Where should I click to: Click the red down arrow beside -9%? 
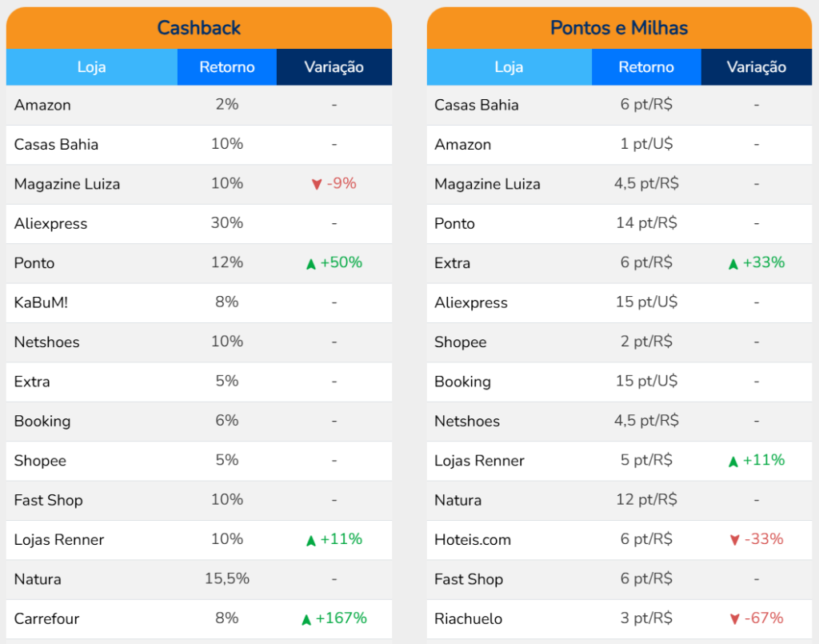click(317, 185)
